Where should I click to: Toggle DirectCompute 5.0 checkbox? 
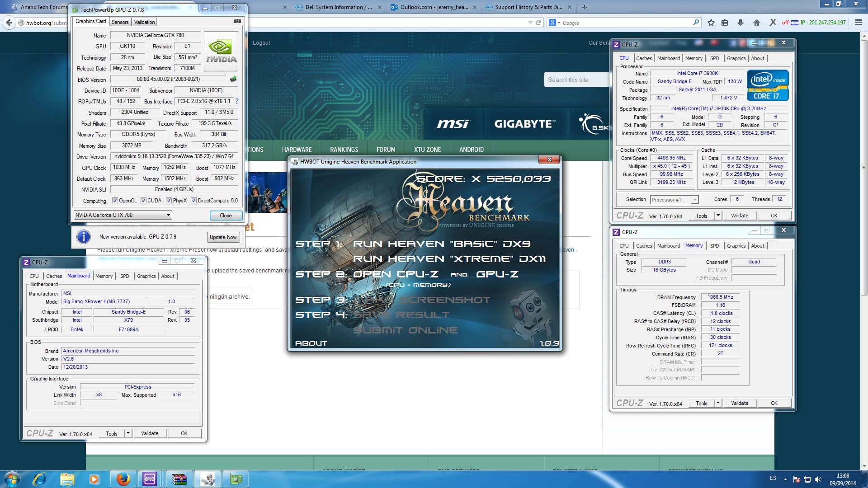point(193,201)
